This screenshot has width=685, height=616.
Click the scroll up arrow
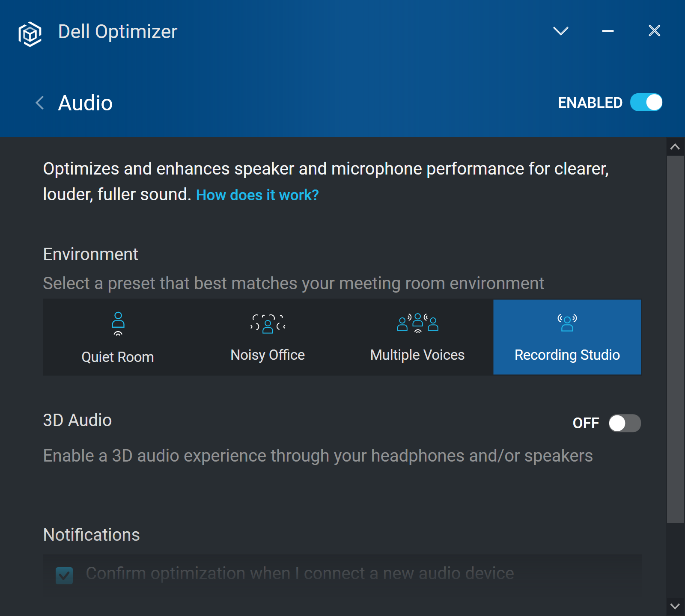tap(675, 147)
